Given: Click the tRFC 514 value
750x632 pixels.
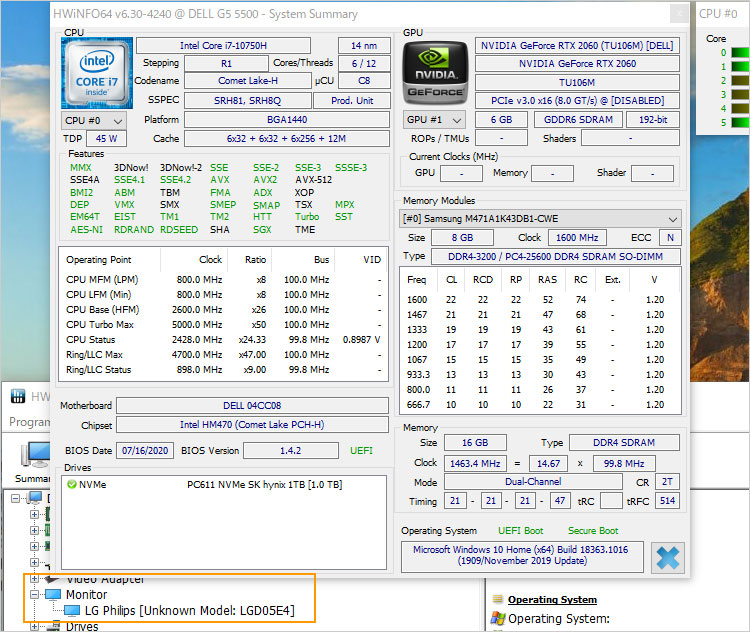Looking at the screenshot, I should click(x=667, y=501).
